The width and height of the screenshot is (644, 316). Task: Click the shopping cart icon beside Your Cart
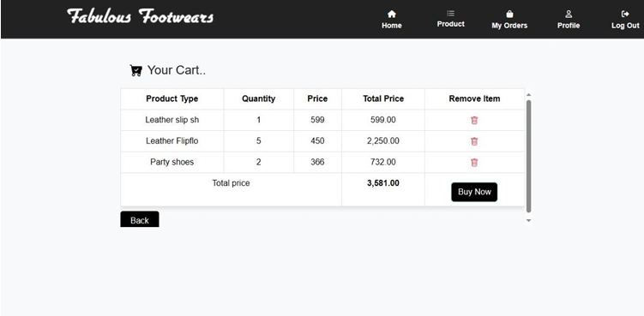tap(136, 70)
